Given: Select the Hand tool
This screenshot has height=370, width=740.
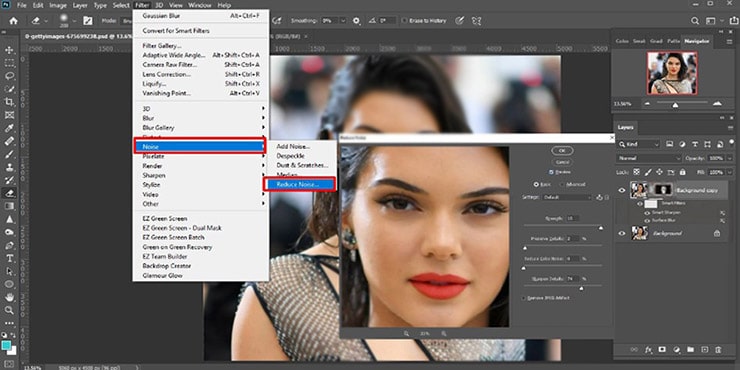Looking at the screenshot, I should pyautogui.click(x=9, y=297).
